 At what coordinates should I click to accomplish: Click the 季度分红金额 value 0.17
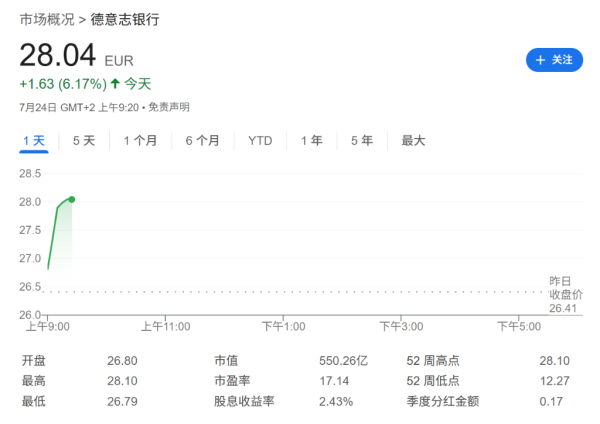pos(551,401)
